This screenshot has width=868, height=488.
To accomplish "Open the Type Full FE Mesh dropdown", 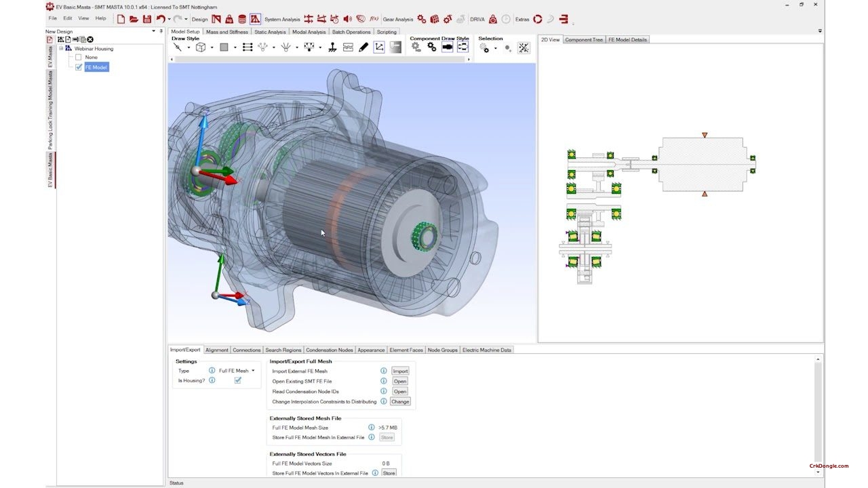I will point(253,371).
